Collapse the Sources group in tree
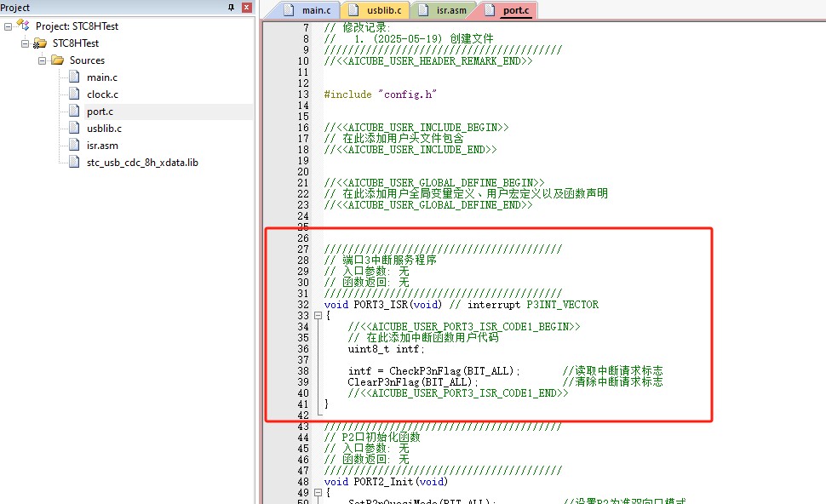This screenshot has width=826, height=504. click(x=42, y=60)
